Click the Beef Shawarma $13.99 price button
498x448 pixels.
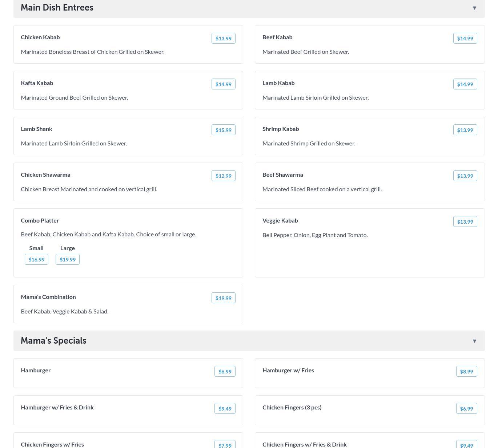tap(465, 176)
